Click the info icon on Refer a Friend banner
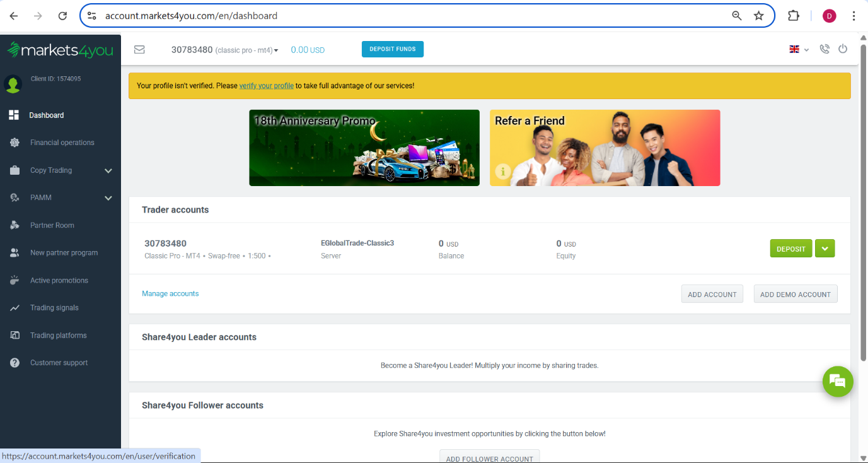868x463 pixels. click(502, 171)
